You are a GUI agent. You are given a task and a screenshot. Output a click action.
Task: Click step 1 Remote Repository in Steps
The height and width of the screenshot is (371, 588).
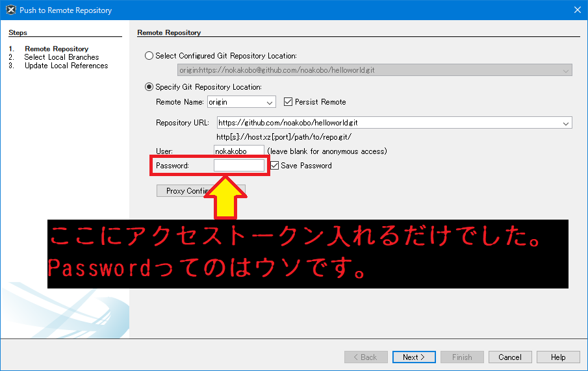coord(57,49)
